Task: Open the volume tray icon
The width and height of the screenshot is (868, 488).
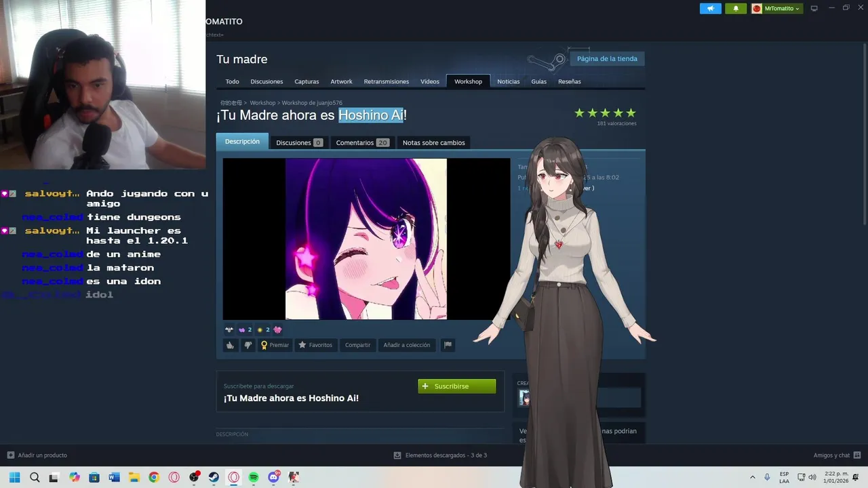Action: [812, 477]
